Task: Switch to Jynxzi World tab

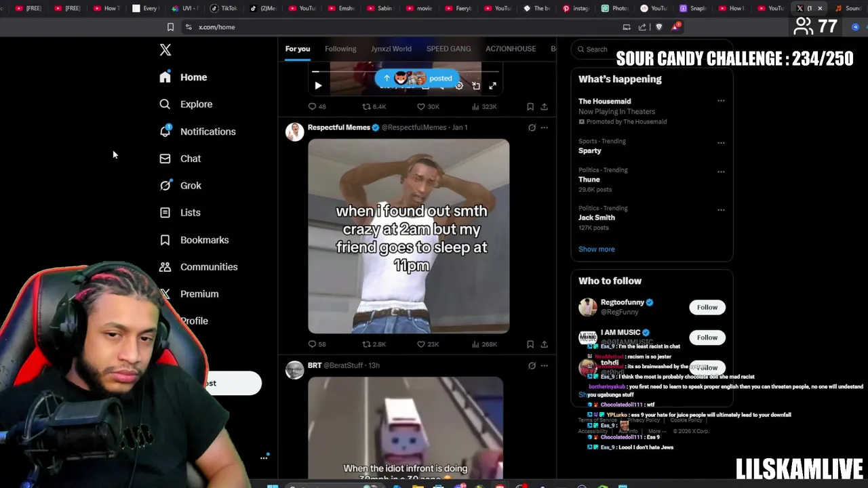Action: coord(391,49)
